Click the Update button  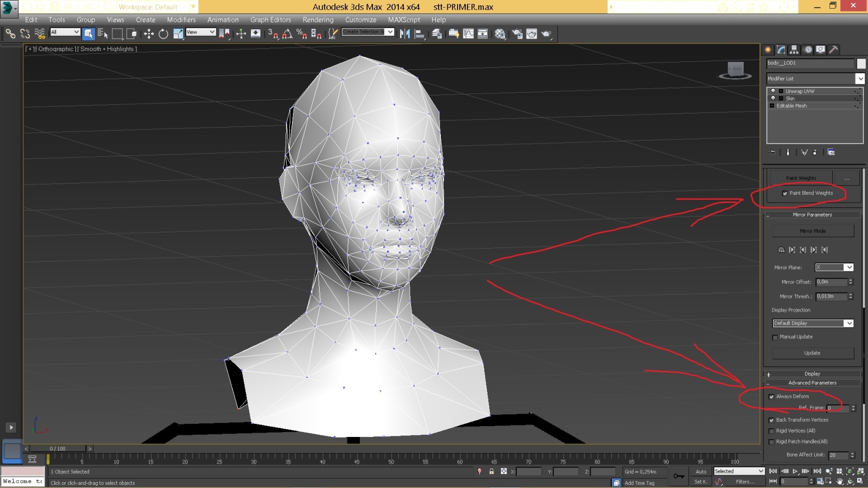813,353
